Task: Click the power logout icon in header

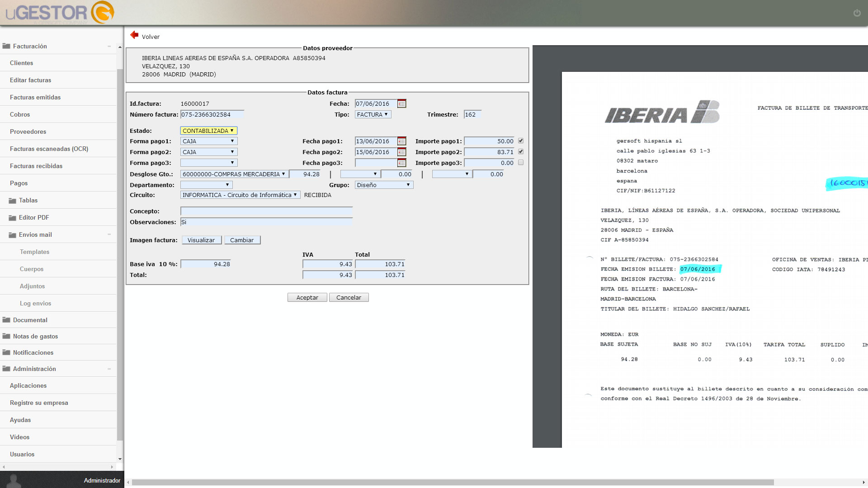Action: 857,13
